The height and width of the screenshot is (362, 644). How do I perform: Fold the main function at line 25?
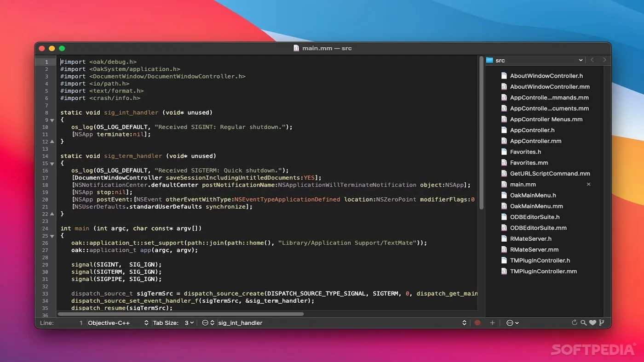pos(52,235)
